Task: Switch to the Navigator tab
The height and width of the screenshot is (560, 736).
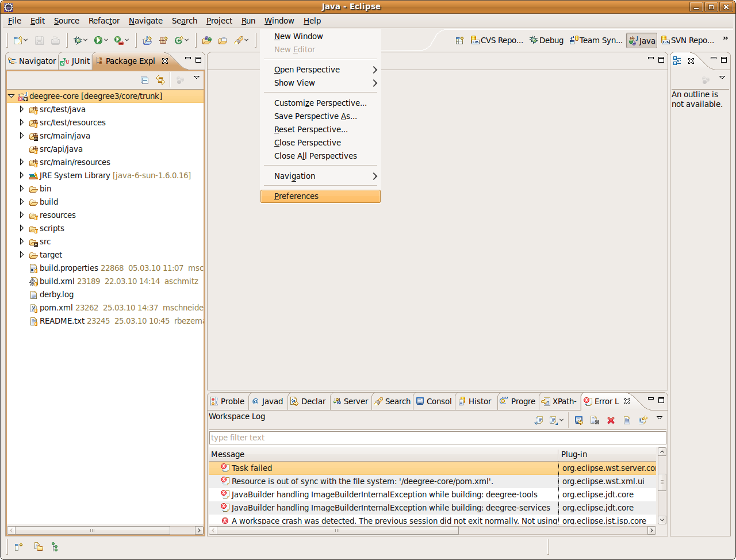Action: (x=32, y=61)
